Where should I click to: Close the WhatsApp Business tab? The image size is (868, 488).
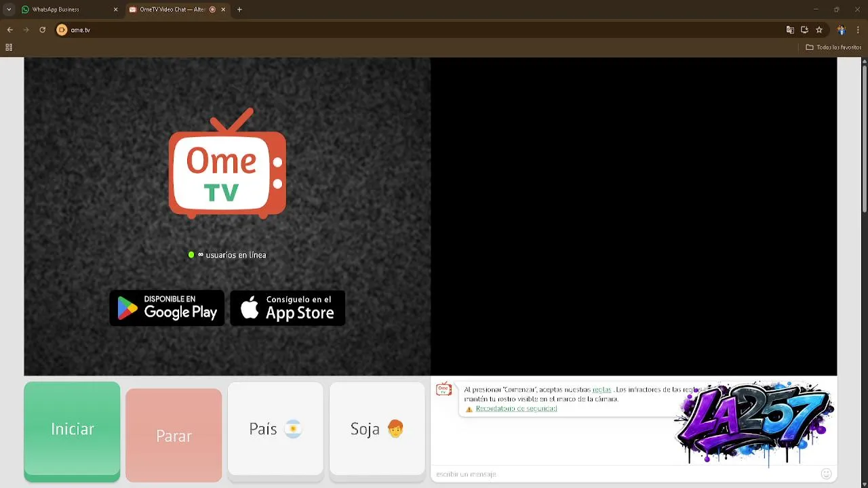(115, 9)
